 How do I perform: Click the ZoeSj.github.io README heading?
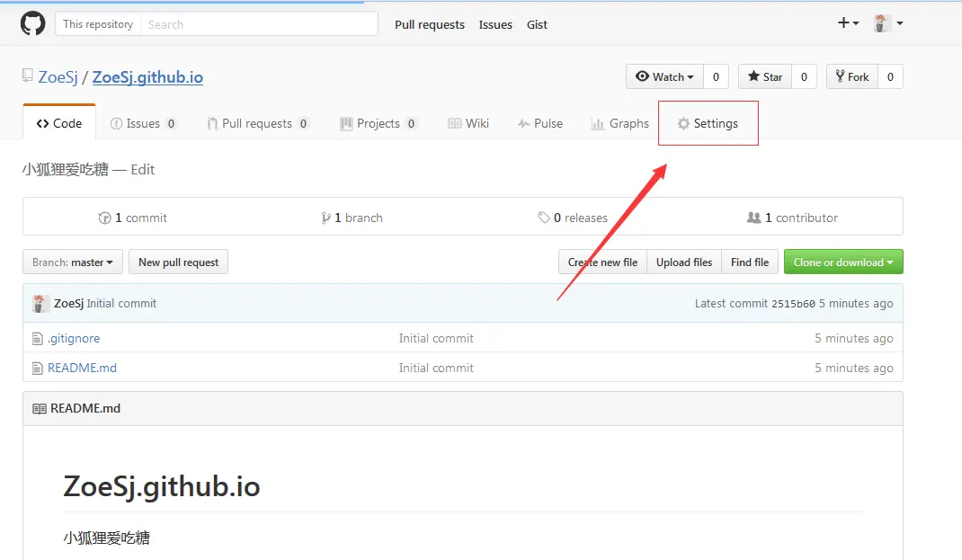click(162, 487)
